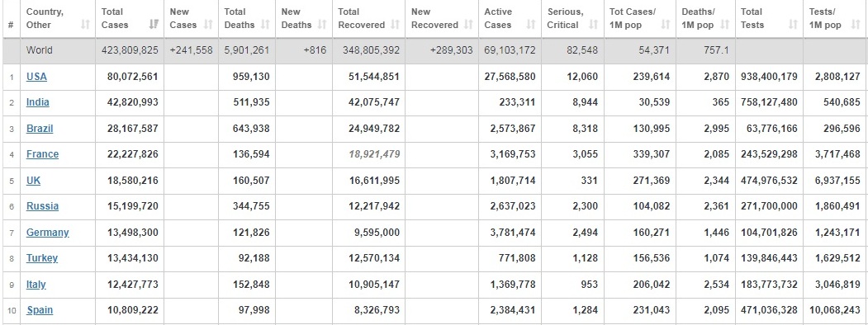
Task: Select World new deaths +816
Action: pos(315,50)
